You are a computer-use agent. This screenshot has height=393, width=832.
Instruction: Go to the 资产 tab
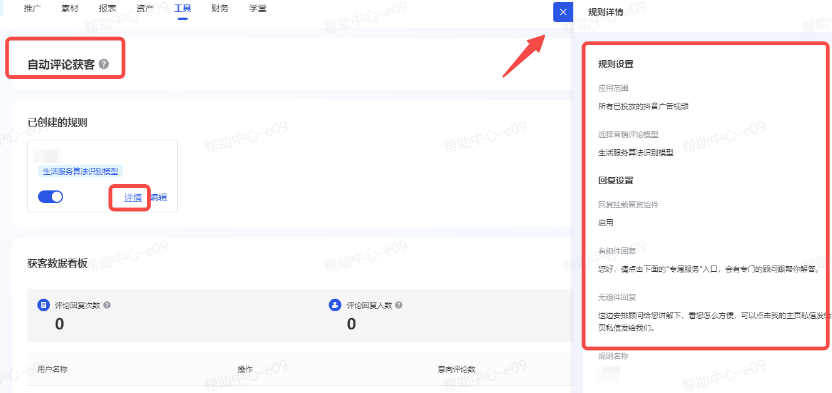point(145,8)
